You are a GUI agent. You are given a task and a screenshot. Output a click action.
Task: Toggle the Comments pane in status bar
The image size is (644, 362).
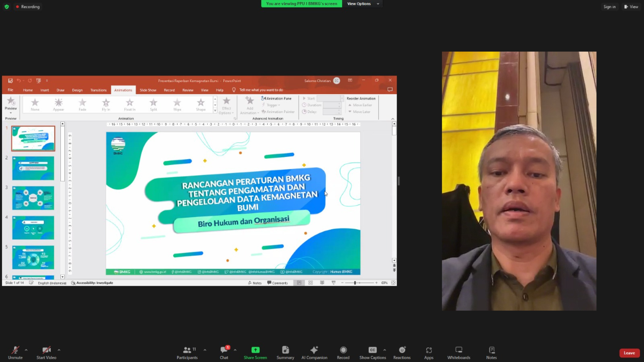click(277, 283)
